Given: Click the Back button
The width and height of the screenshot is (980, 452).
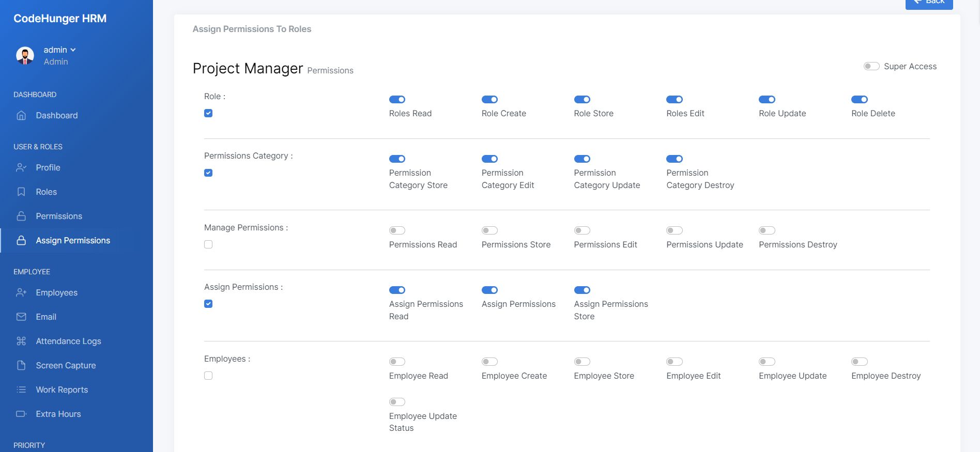Looking at the screenshot, I should pos(929,3).
